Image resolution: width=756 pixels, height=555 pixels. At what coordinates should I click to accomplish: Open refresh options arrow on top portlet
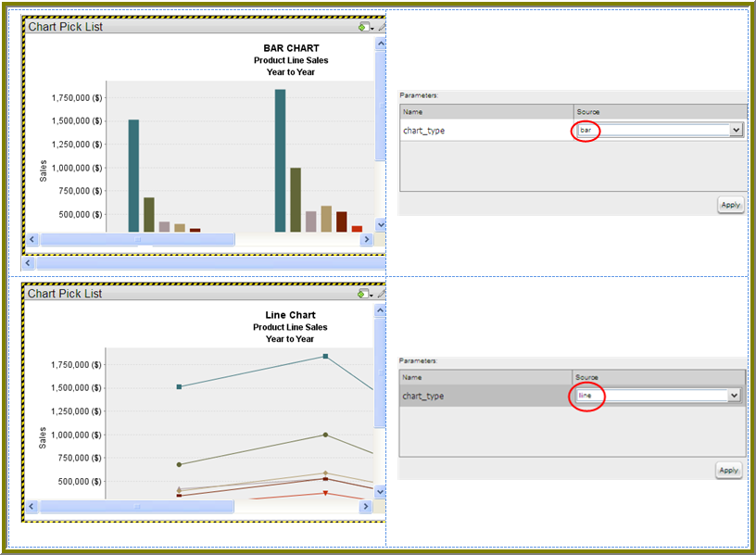pyautogui.click(x=372, y=29)
